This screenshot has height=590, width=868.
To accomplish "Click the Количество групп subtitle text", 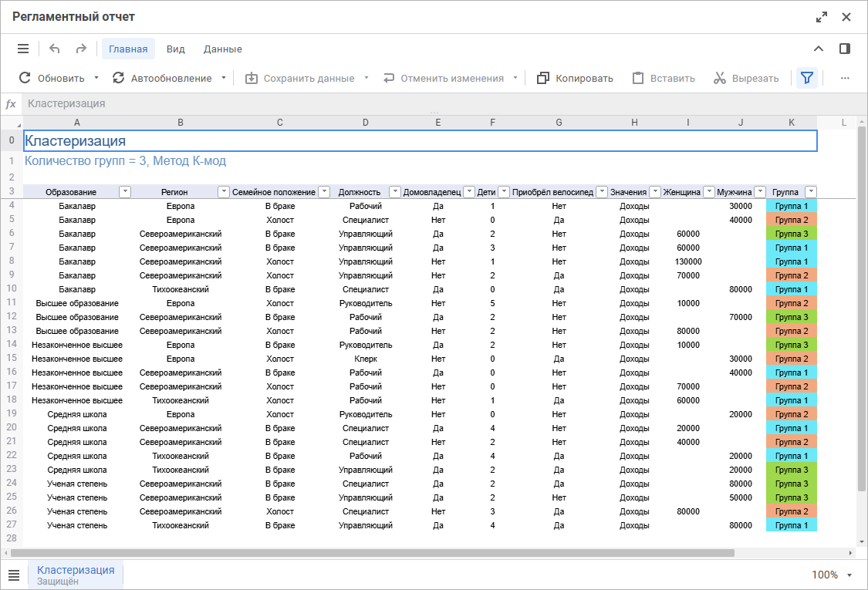I will (125, 161).
